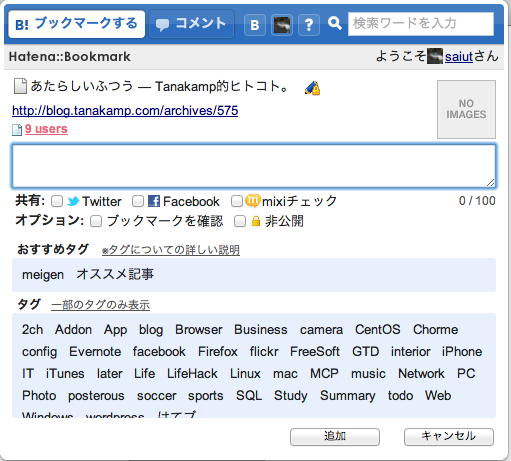Select the posterous tag
Image resolution: width=511 pixels, height=461 pixels.
(96, 396)
